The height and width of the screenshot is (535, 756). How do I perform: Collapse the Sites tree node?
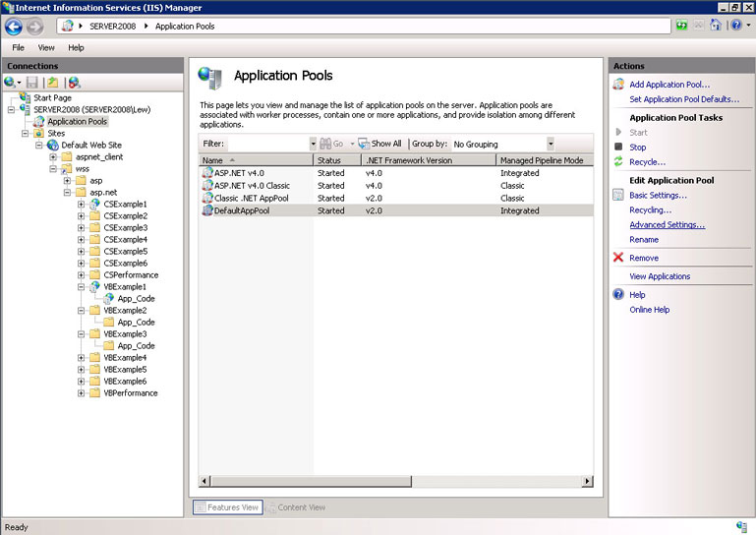tap(26, 134)
